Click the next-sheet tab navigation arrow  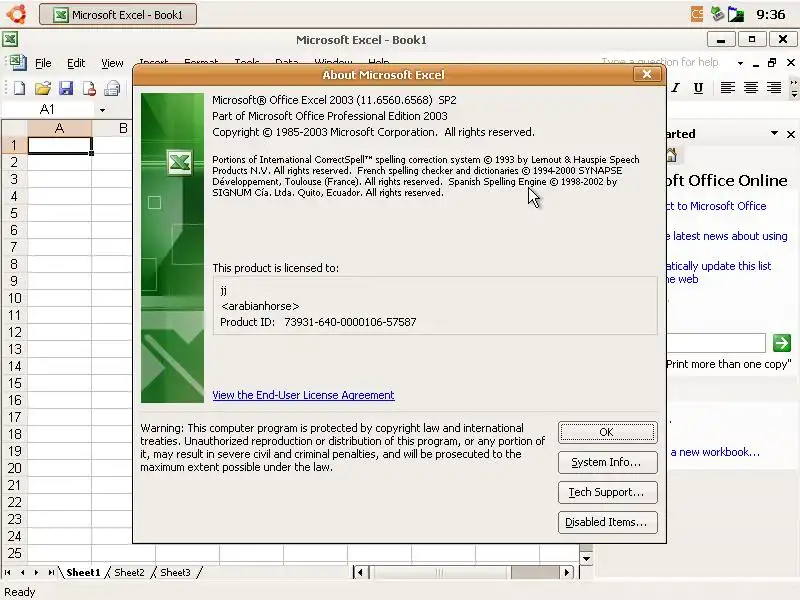click(x=36, y=572)
